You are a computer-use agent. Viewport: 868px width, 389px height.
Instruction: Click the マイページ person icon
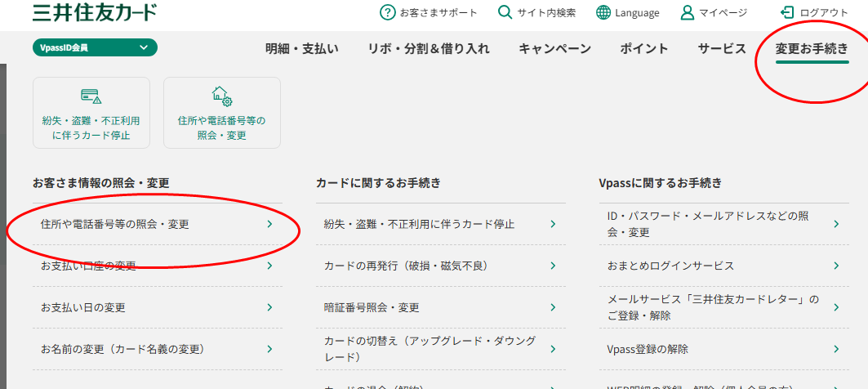click(x=687, y=12)
